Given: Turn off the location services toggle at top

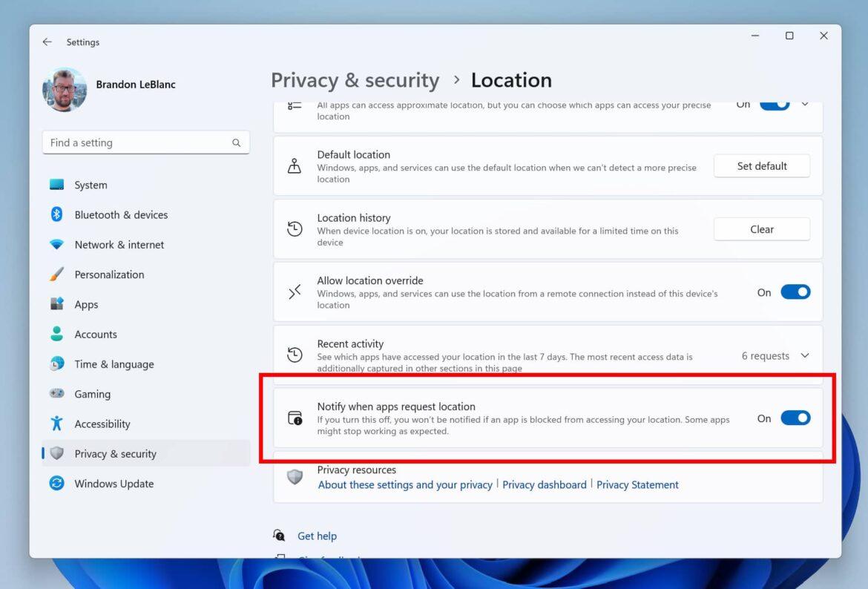Looking at the screenshot, I should [774, 104].
